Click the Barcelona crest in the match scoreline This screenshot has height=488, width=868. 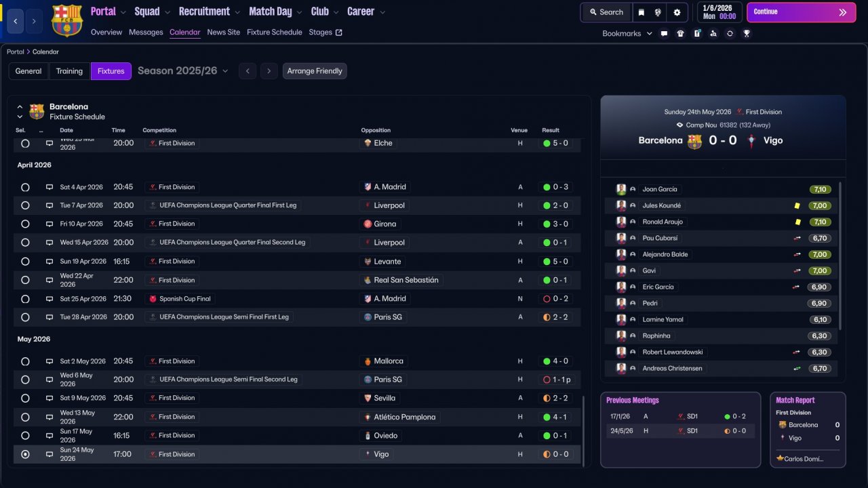pyautogui.click(x=694, y=141)
